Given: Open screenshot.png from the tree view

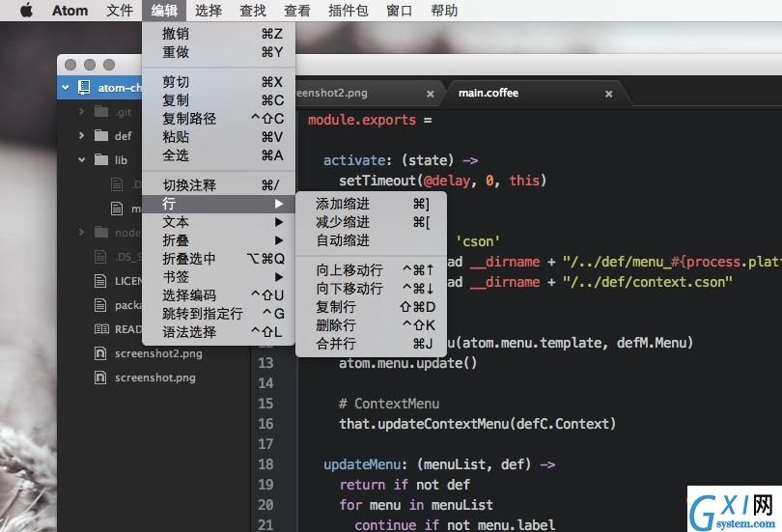Looking at the screenshot, I should coord(155,378).
